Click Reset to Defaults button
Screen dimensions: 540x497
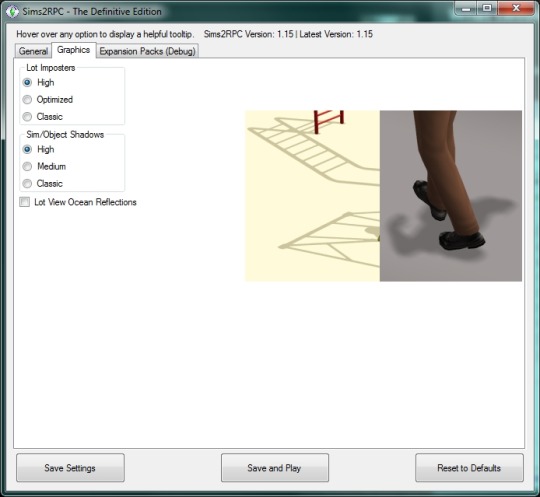tap(469, 468)
